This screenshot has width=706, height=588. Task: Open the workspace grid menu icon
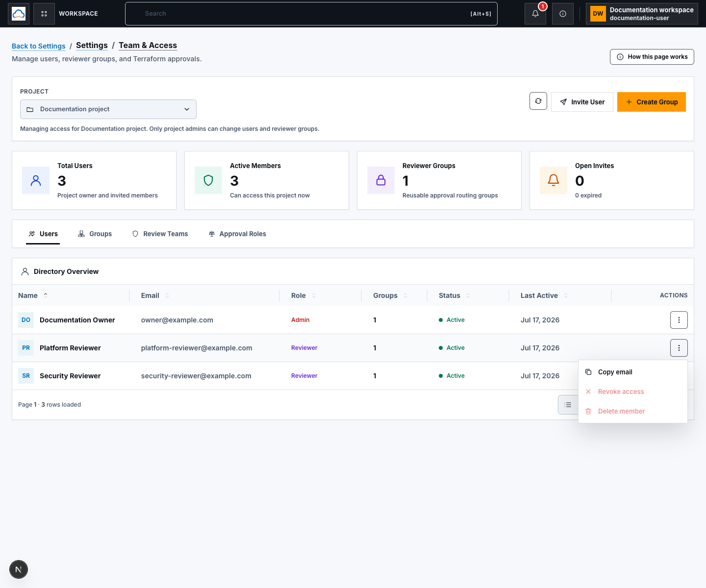click(x=44, y=14)
